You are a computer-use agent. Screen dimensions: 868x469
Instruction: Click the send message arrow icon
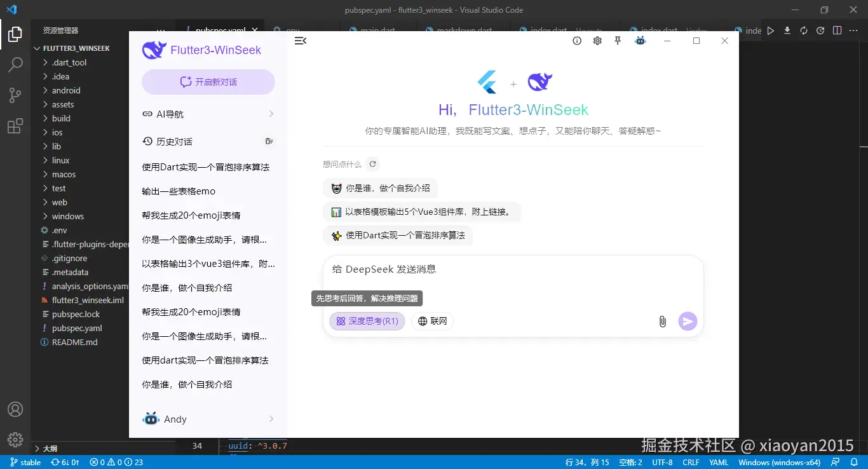pyautogui.click(x=688, y=321)
